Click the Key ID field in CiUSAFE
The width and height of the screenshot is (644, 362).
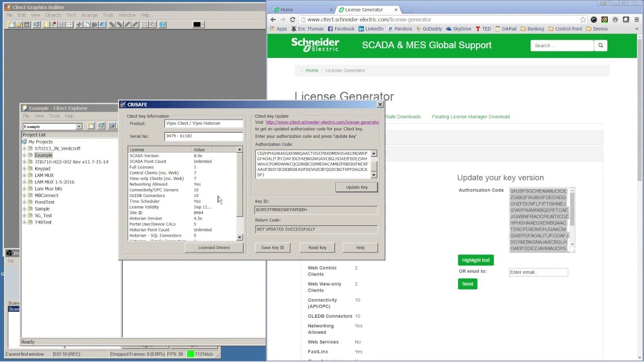[x=315, y=210]
